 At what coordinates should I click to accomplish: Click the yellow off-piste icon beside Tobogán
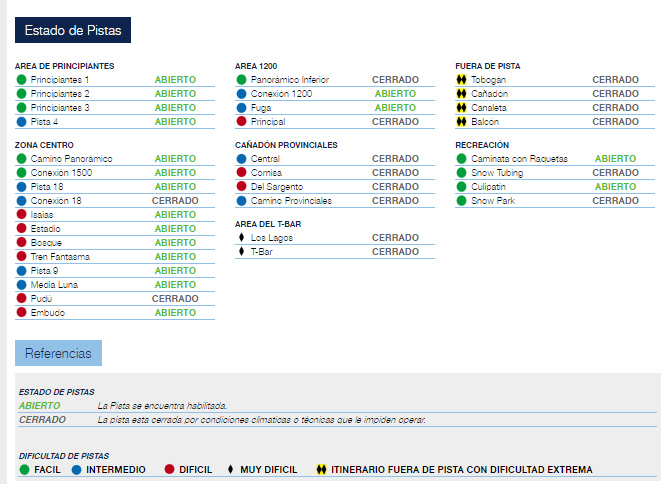point(461,79)
